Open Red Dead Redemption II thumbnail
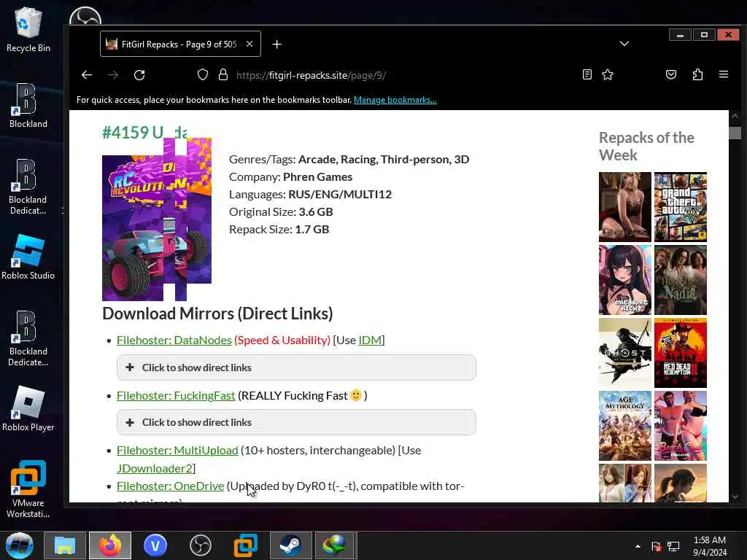 point(681,353)
